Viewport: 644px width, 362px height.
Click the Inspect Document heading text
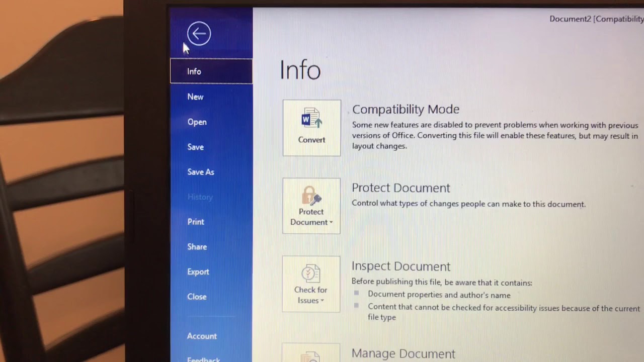tap(400, 266)
